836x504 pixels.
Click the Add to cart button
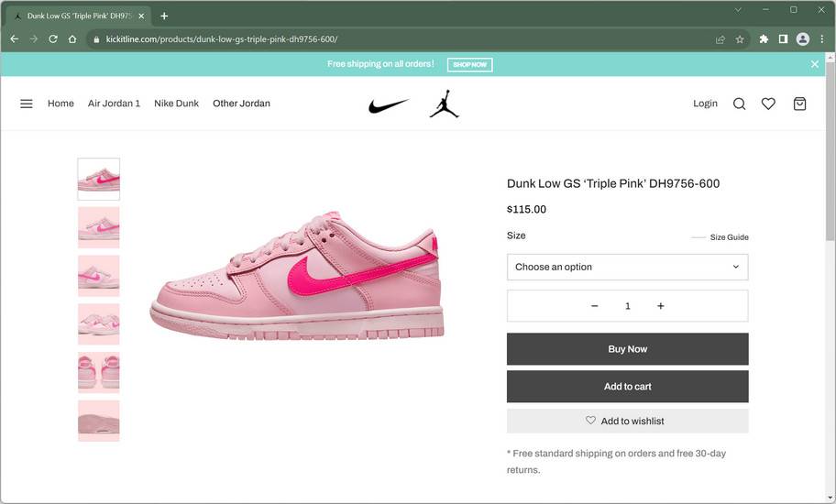pos(628,387)
